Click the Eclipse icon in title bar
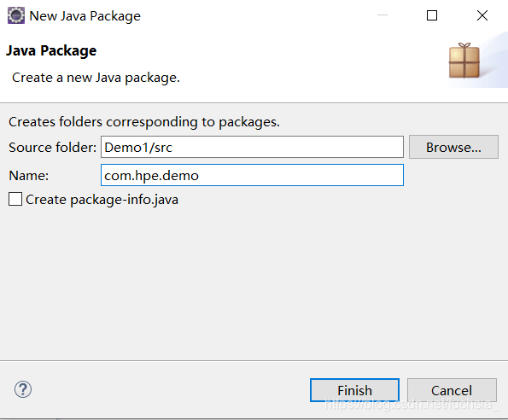 click(16, 15)
